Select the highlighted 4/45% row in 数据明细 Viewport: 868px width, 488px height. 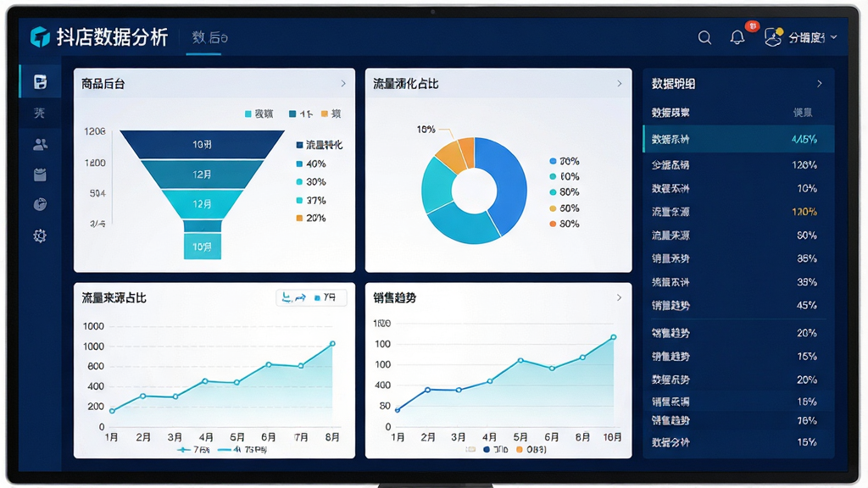click(738, 139)
